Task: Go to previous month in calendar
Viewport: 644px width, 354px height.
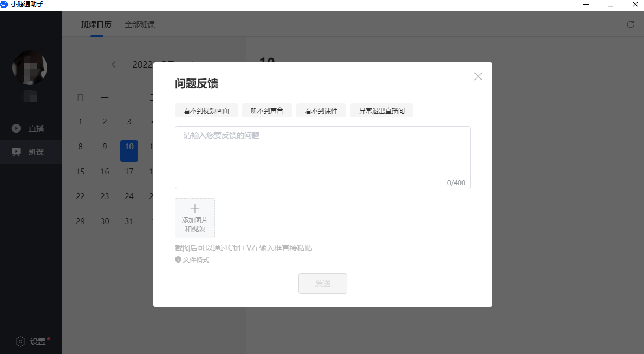Action: [x=114, y=64]
